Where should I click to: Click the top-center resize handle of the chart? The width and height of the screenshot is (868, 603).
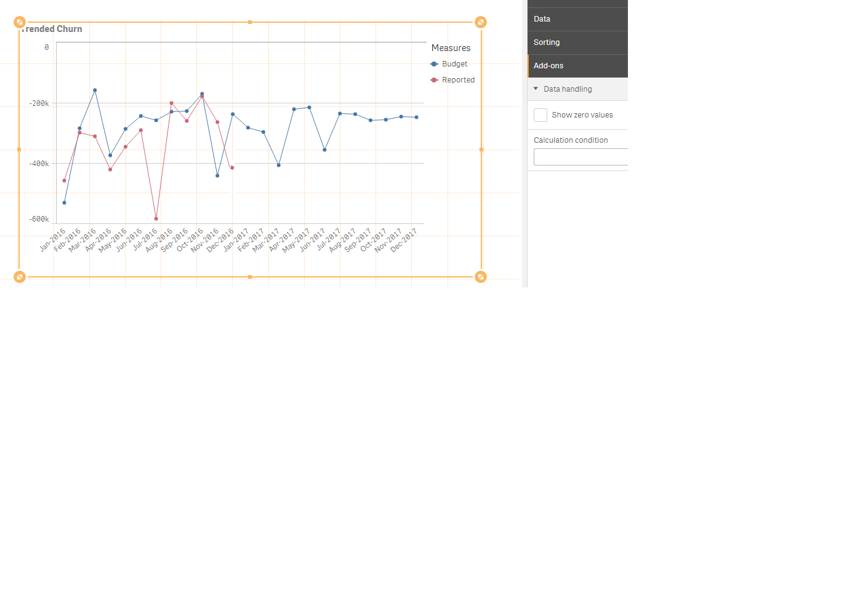point(250,22)
